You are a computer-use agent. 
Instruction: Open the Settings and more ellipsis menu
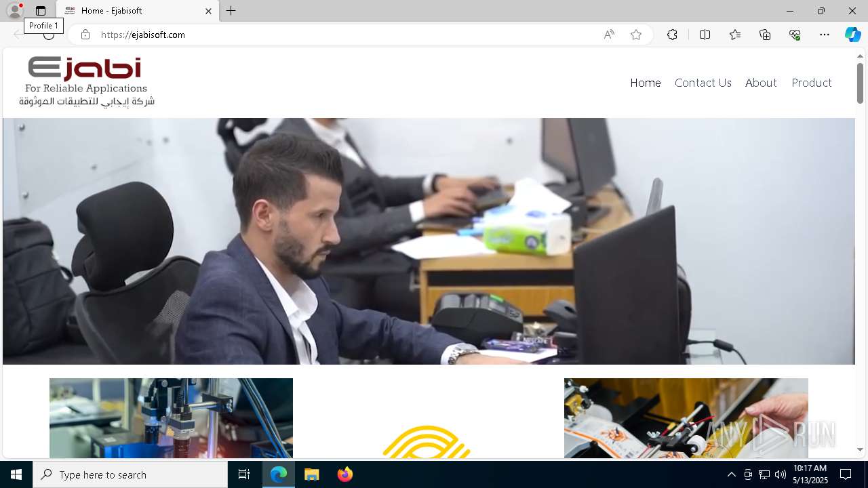[x=825, y=35]
